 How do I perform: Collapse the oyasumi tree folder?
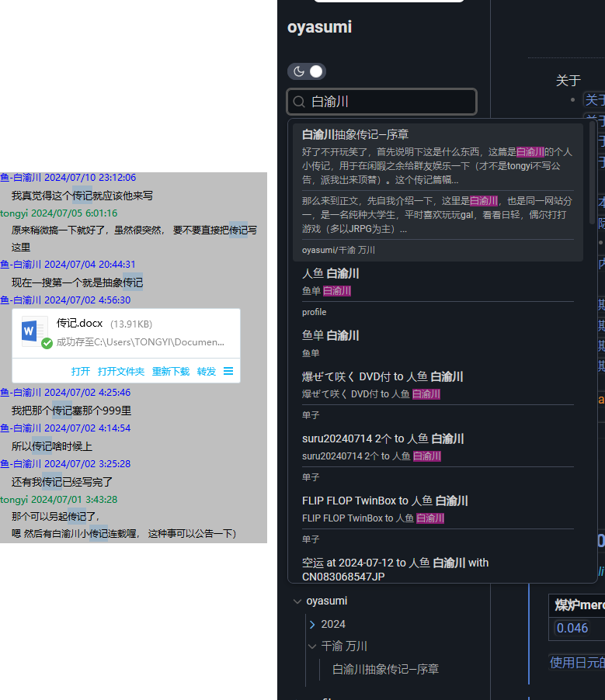[297, 601]
